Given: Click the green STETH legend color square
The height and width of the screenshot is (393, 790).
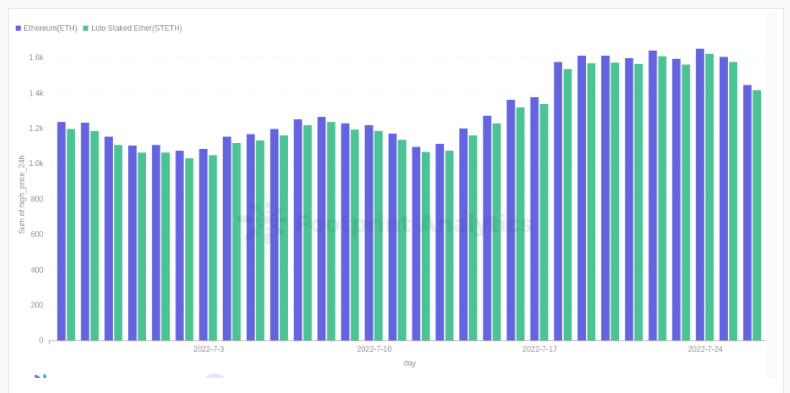Looking at the screenshot, I should [x=86, y=29].
